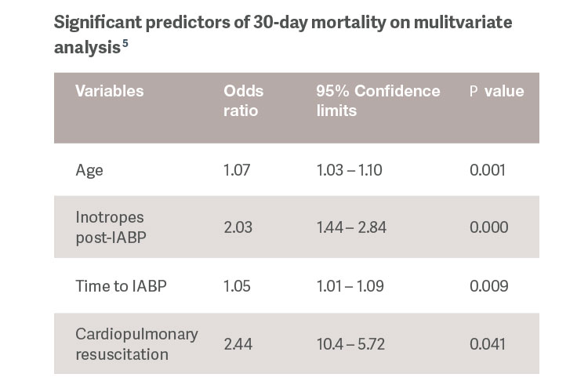Click the Inotropes post-IABP row label

pos(111,227)
